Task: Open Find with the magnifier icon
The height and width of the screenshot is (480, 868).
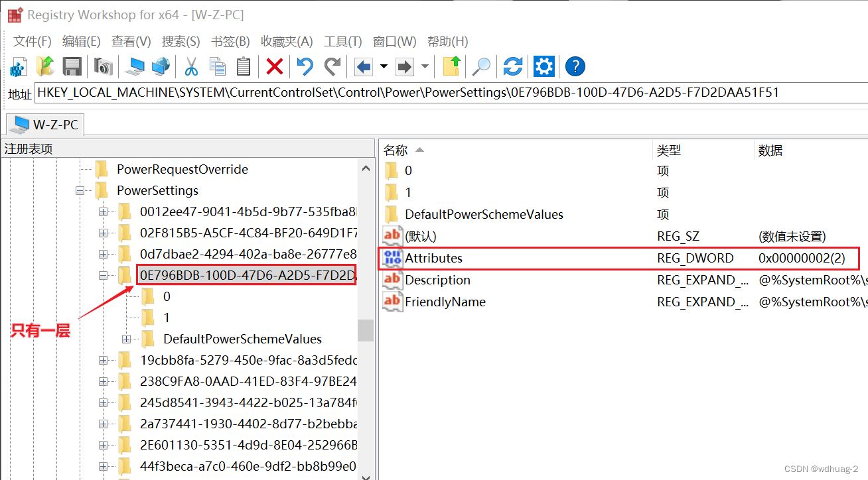Action: (481, 66)
